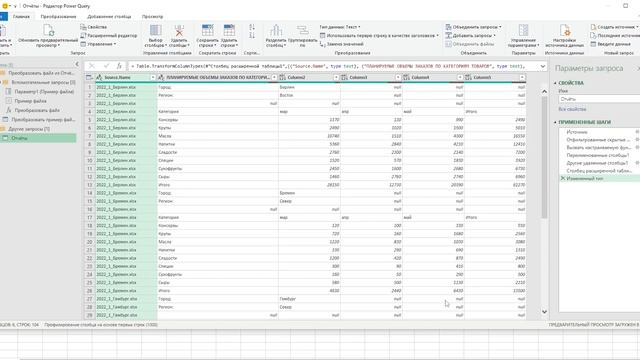Screen dimensions: 640x360
Task: Click the Сохранить строки icon
Action: (x=207, y=30)
